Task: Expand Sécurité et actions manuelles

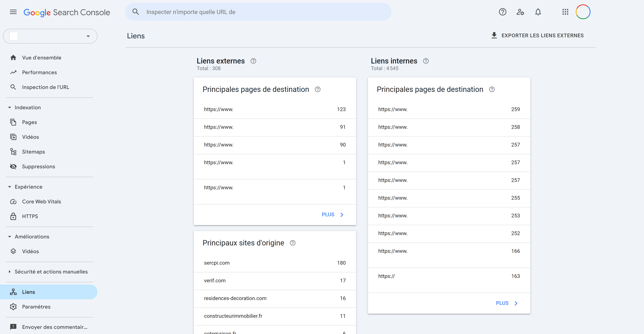Action: coord(9,271)
